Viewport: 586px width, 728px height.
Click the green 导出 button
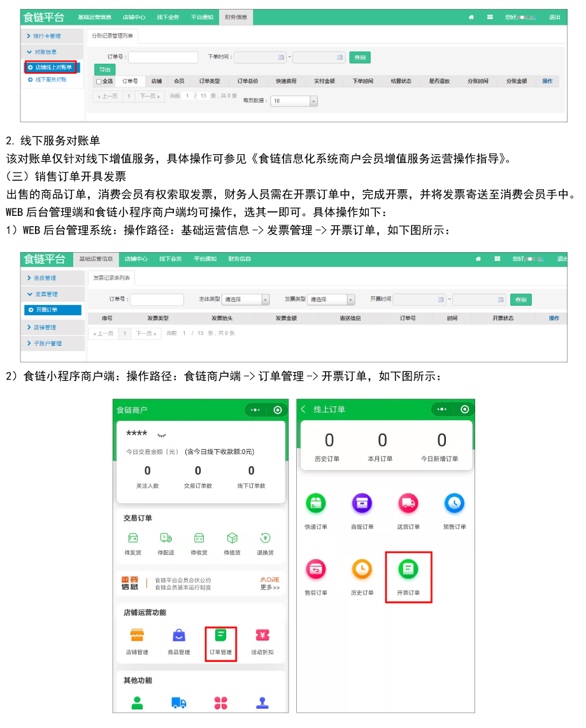tap(105, 69)
